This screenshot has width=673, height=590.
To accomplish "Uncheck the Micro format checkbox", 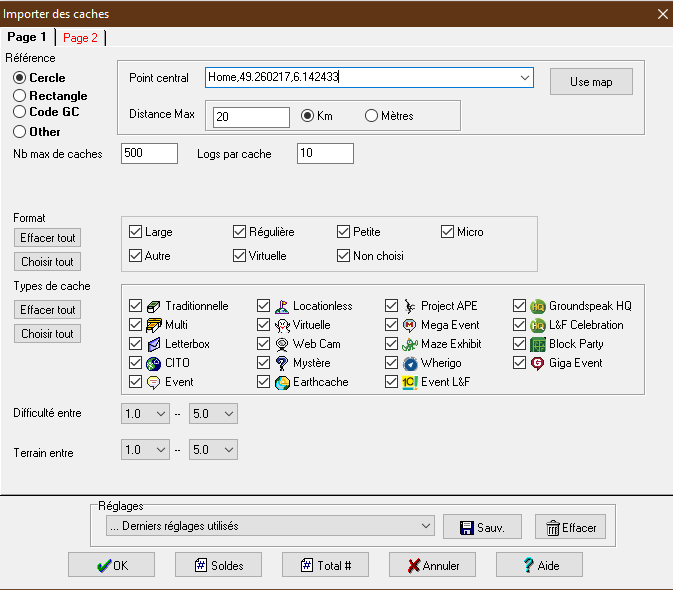I will [x=448, y=232].
